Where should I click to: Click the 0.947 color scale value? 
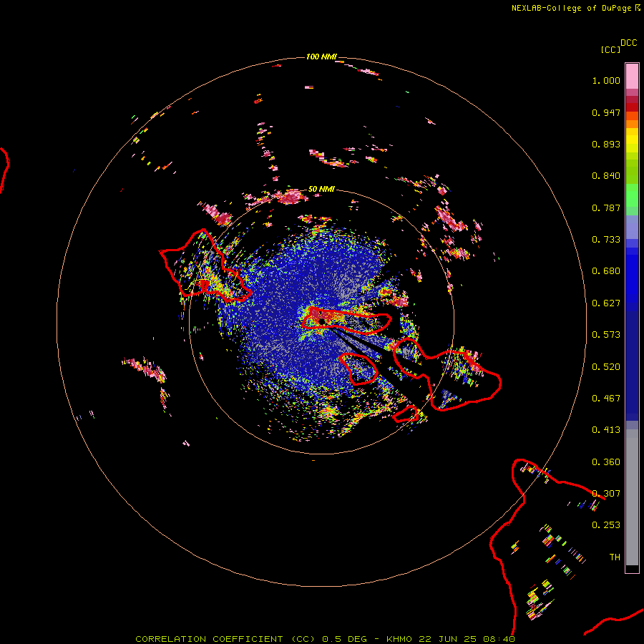[x=606, y=112]
